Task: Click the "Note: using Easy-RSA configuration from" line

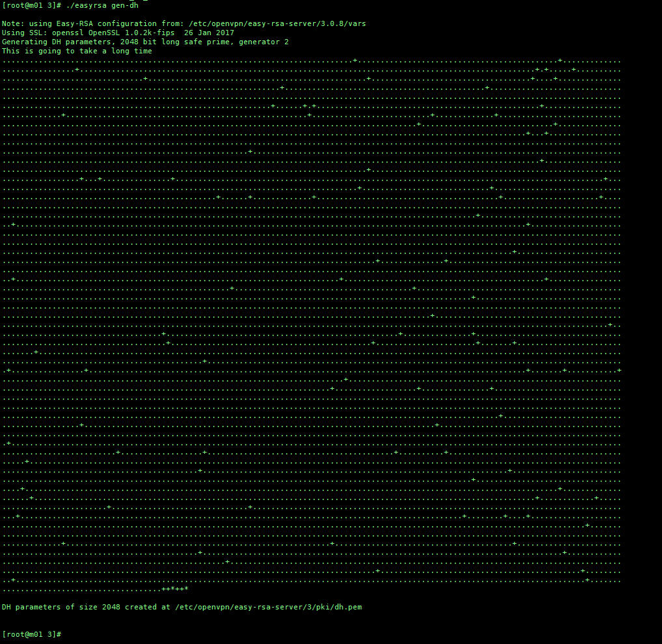Action: (184, 23)
